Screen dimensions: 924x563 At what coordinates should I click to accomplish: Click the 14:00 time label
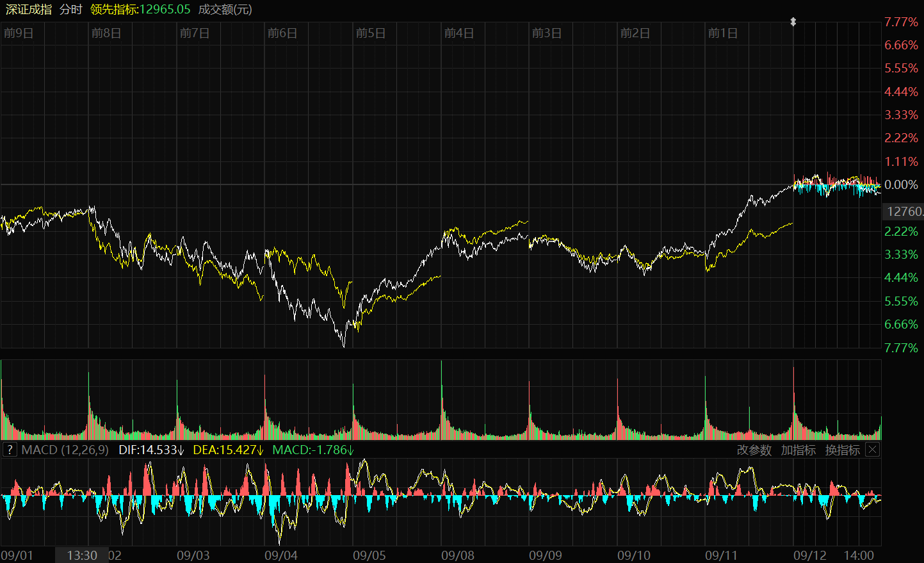pyautogui.click(x=859, y=555)
